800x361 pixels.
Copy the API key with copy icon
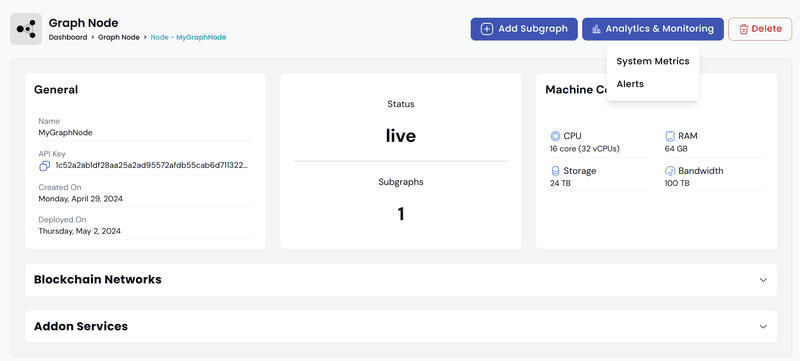point(44,166)
